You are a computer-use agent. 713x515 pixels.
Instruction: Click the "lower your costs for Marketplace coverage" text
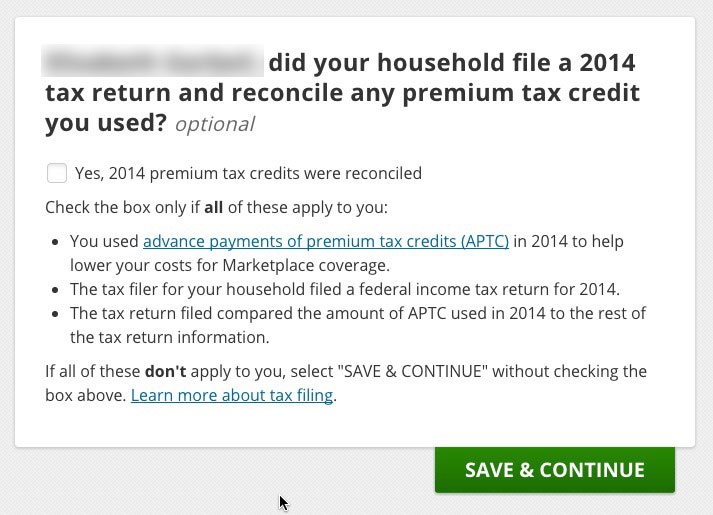pyautogui.click(x=230, y=265)
